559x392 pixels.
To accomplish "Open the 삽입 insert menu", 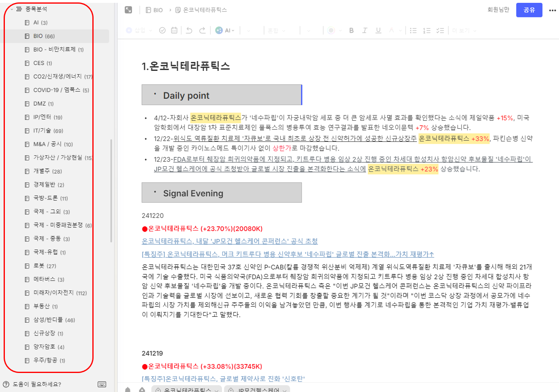I will pos(139,30).
